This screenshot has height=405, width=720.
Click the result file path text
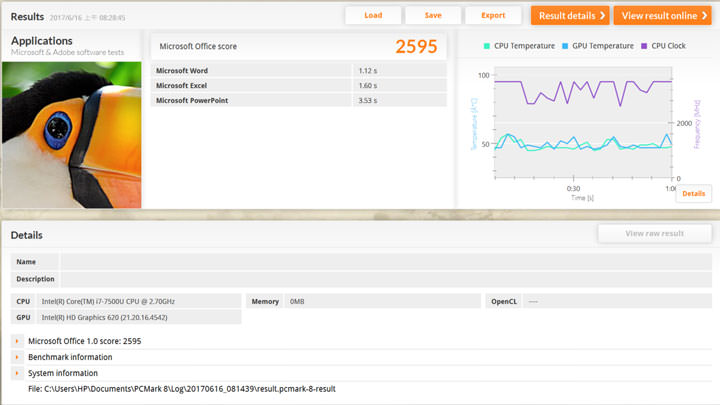(182, 388)
